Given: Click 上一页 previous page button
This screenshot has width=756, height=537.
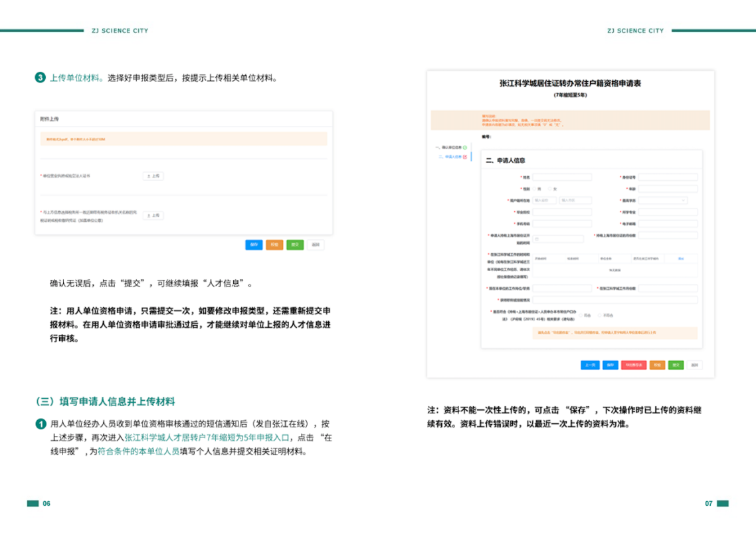Looking at the screenshot, I should coord(590,366).
